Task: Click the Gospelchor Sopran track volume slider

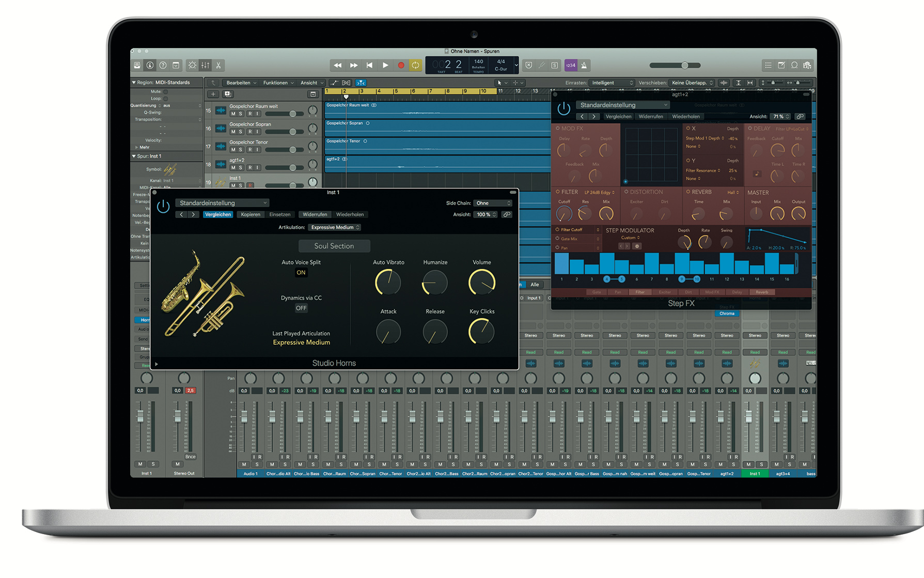Action: click(293, 132)
